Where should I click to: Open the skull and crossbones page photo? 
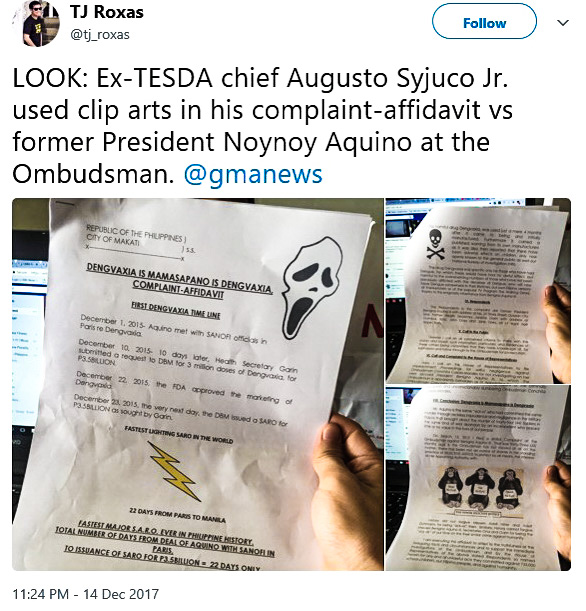478,290
